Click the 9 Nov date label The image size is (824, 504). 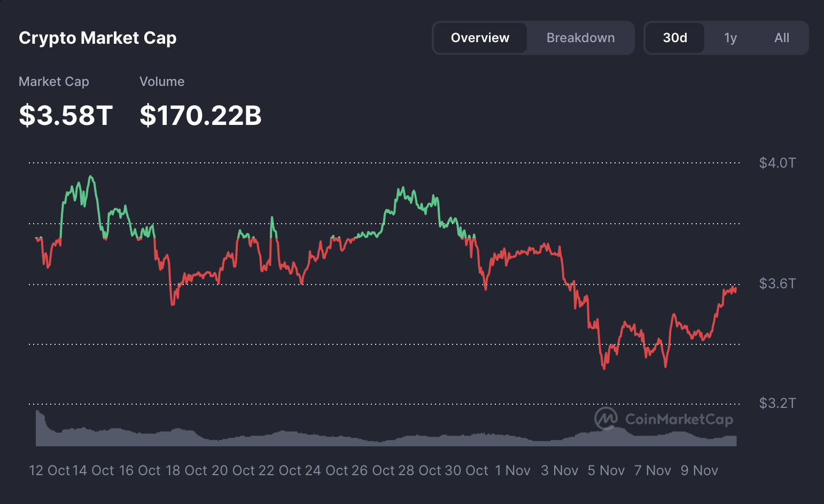699,470
